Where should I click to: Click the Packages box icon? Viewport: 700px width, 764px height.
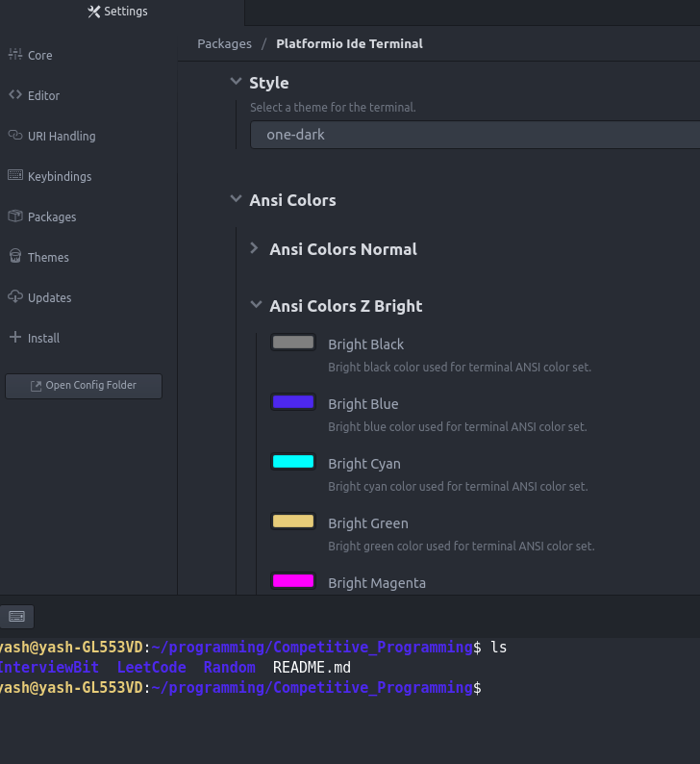coord(14,216)
